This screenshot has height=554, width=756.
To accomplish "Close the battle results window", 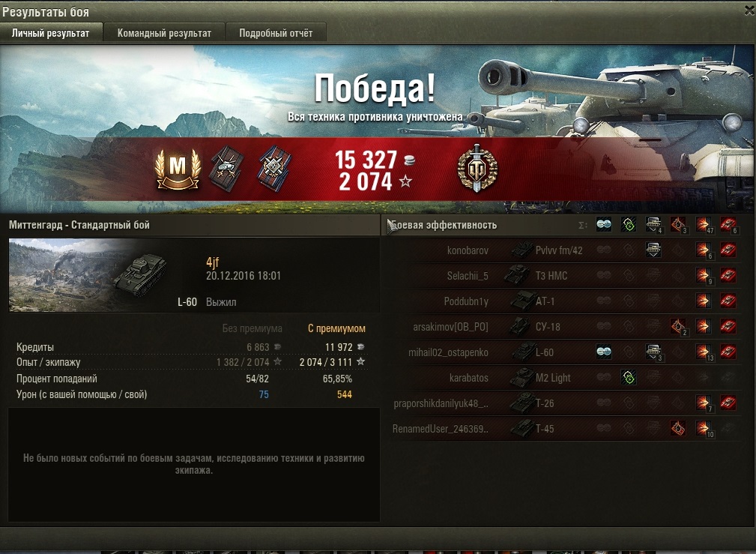I will click(x=749, y=10).
